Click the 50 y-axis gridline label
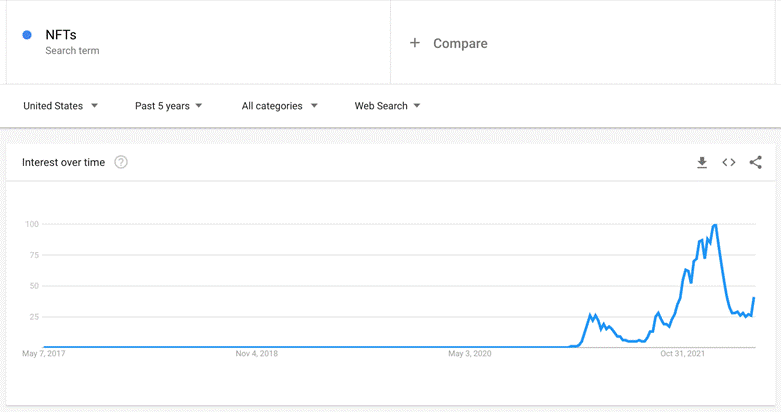The image size is (781, 412). (34, 286)
